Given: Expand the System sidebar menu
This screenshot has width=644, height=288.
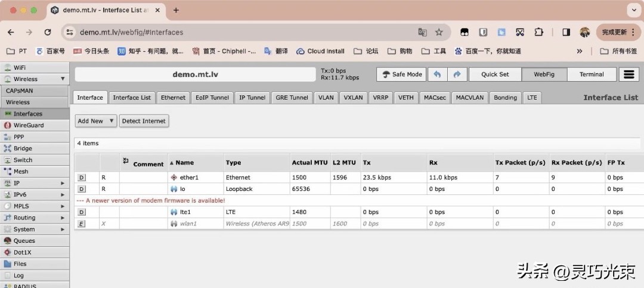Looking at the screenshot, I should click(35, 229).
